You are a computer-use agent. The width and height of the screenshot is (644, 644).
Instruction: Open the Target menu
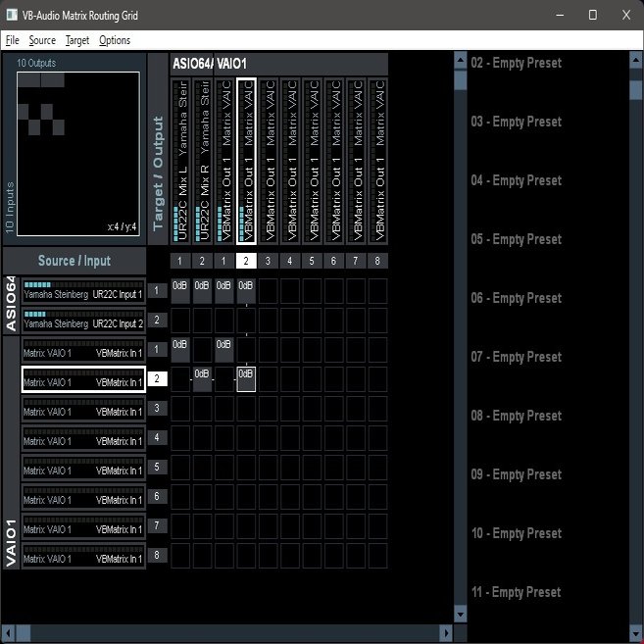(77, 40)
